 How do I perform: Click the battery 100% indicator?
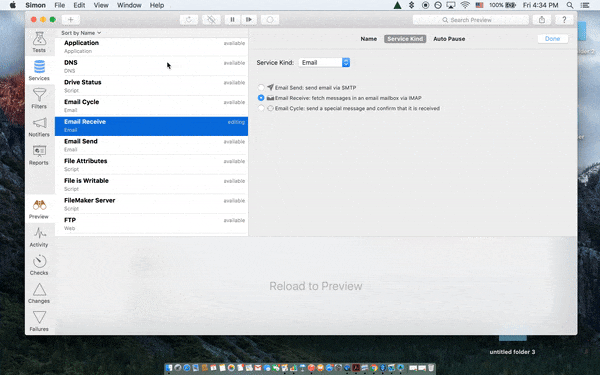(502, 5)
